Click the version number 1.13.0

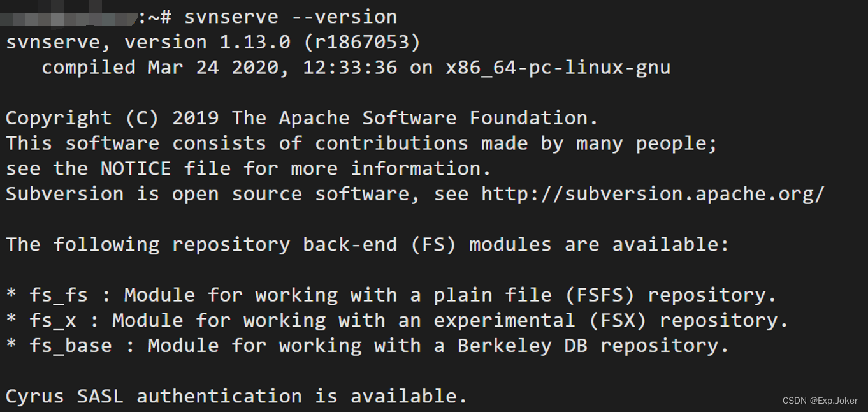pyautogui.click(x=255, y=42)
